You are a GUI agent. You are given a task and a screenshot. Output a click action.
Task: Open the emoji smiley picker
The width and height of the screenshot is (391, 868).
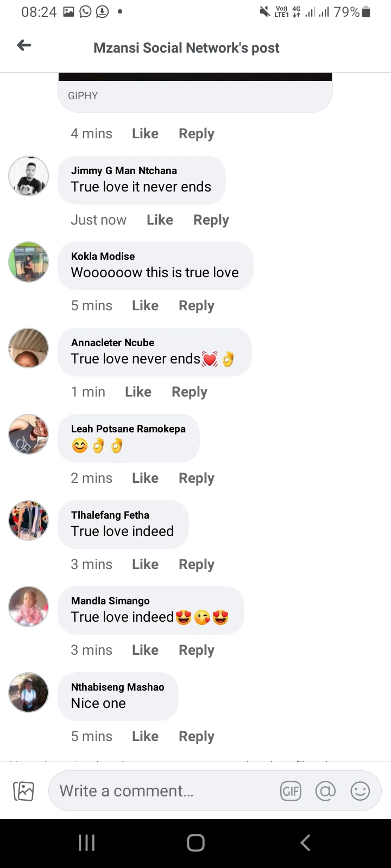pyautogui.click(x=360, y=791)
